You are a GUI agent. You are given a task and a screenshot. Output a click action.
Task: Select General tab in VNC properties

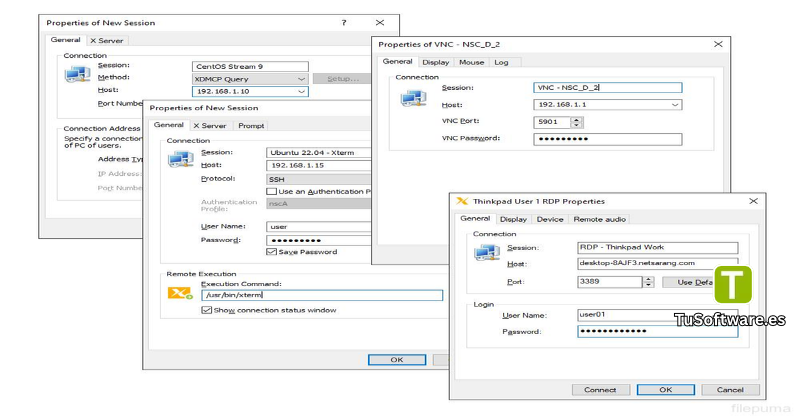(x=397, y=61)
